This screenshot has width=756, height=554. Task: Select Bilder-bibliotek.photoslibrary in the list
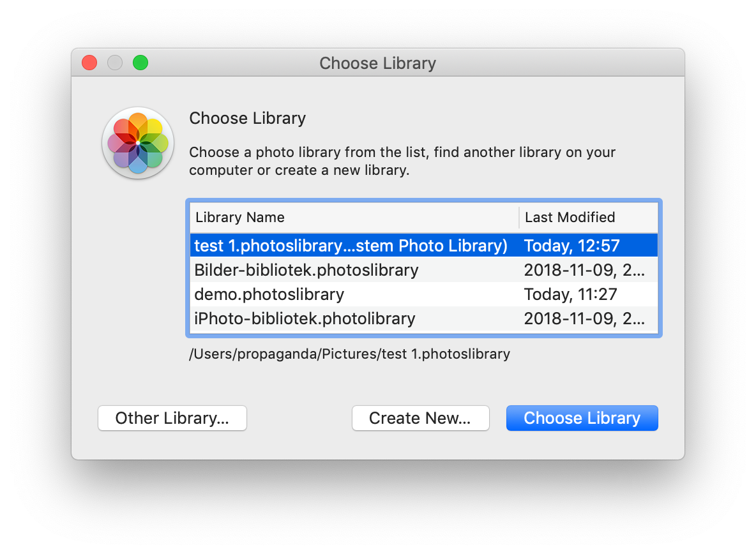424,270
